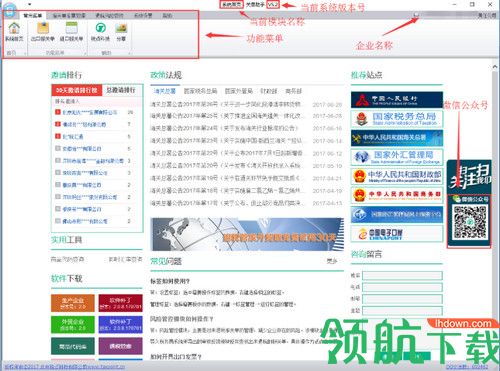The image size is (500, 371).
Task: Click the globe promotional banner image
Action: pos(247,234)
